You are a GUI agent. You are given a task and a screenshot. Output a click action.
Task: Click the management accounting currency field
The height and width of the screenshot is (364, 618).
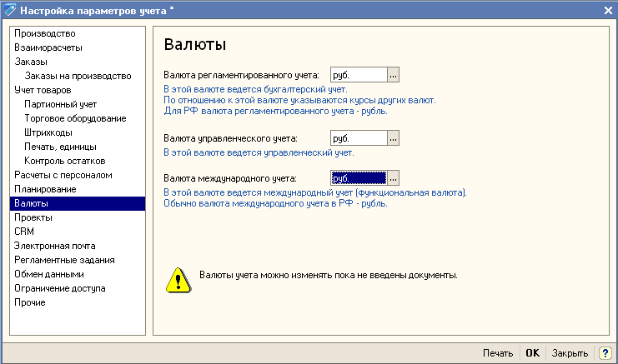pos(359,138)
